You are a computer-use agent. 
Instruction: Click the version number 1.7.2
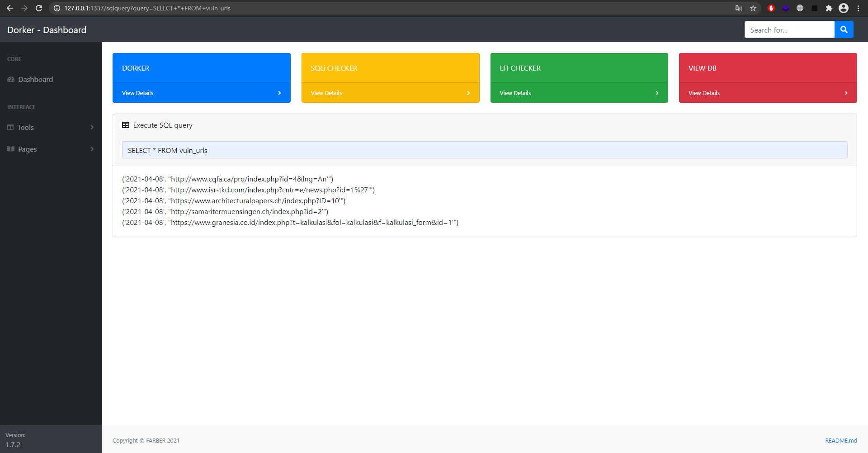click(x=13, y=445)
